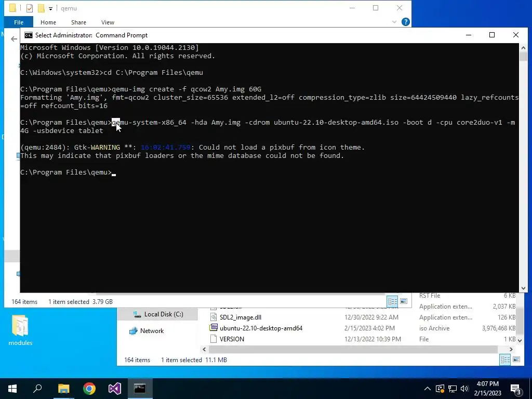Click the Command Prompt scrollbar up arrow
The width and height of the screenshot is (532, 399).
coord(523,48)
